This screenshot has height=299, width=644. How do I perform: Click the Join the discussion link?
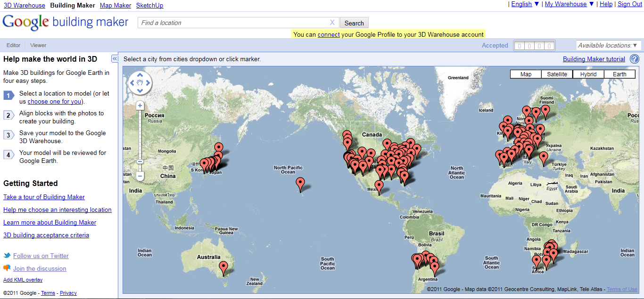[x=40, y=268]
